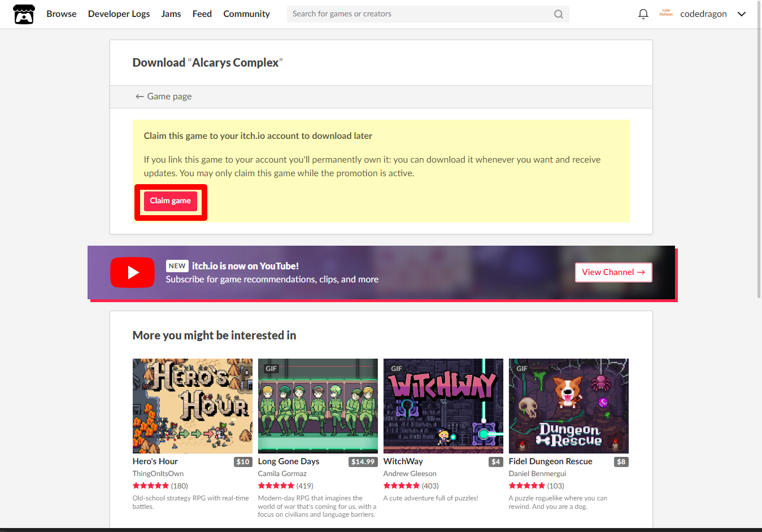Visit Camila Gormaz creator page

coord(282,474)
